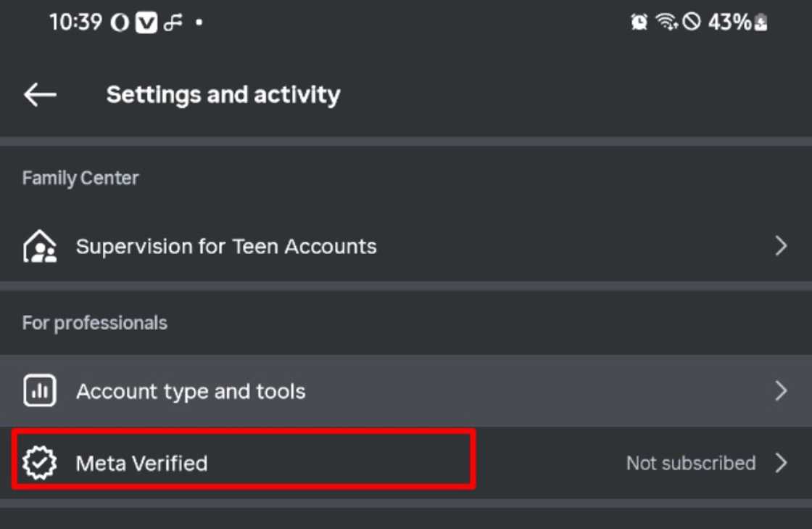Open Supervision for Teen Accounts
The height and width of the screenshot is (529, 812).
[x=226, y=247]
